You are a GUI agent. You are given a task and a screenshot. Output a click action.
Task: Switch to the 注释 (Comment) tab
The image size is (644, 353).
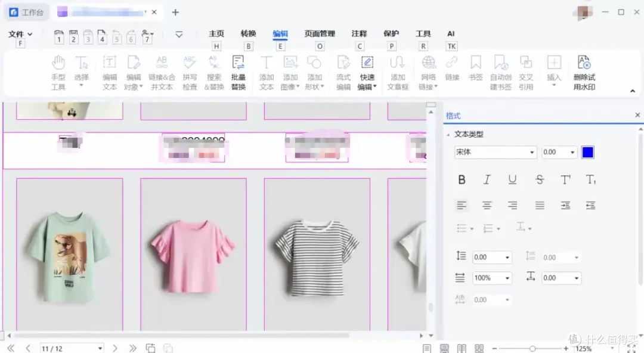pyautogui.click(x=359, y=34)
